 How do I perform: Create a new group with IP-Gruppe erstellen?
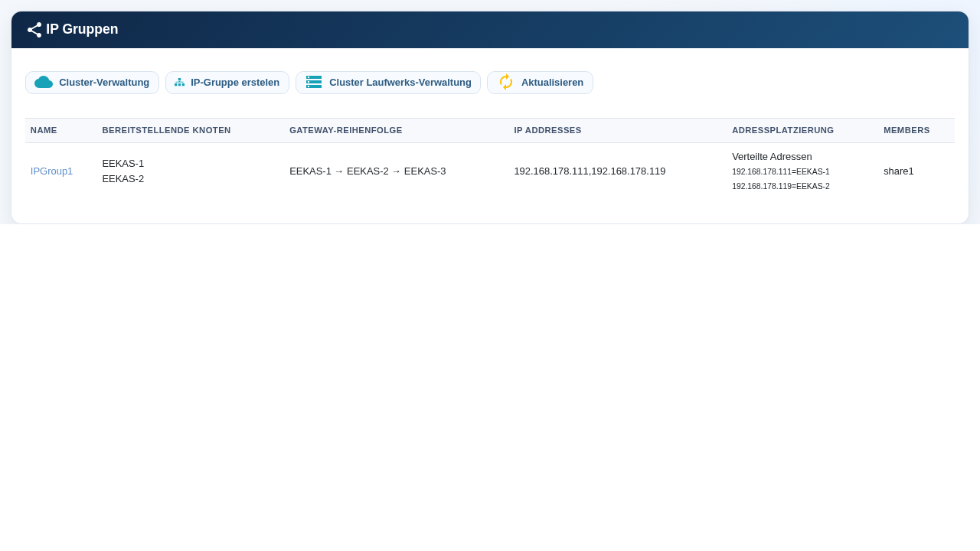[x=227, y=83]
